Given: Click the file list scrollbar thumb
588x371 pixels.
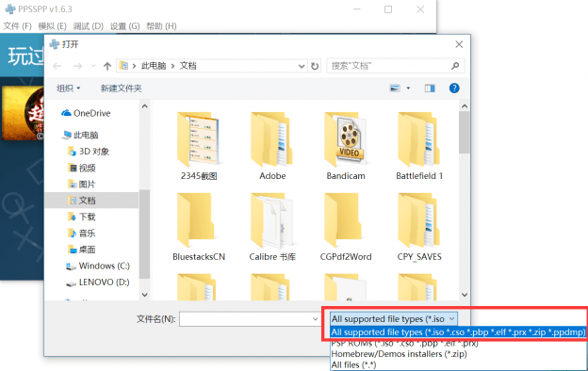Looking at the screenshot, I should [x=465, y=132].
